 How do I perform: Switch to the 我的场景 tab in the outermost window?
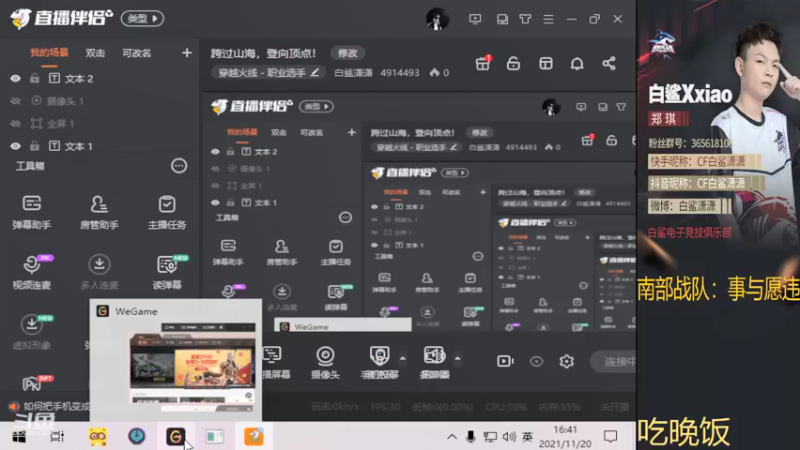click(49, 53)
